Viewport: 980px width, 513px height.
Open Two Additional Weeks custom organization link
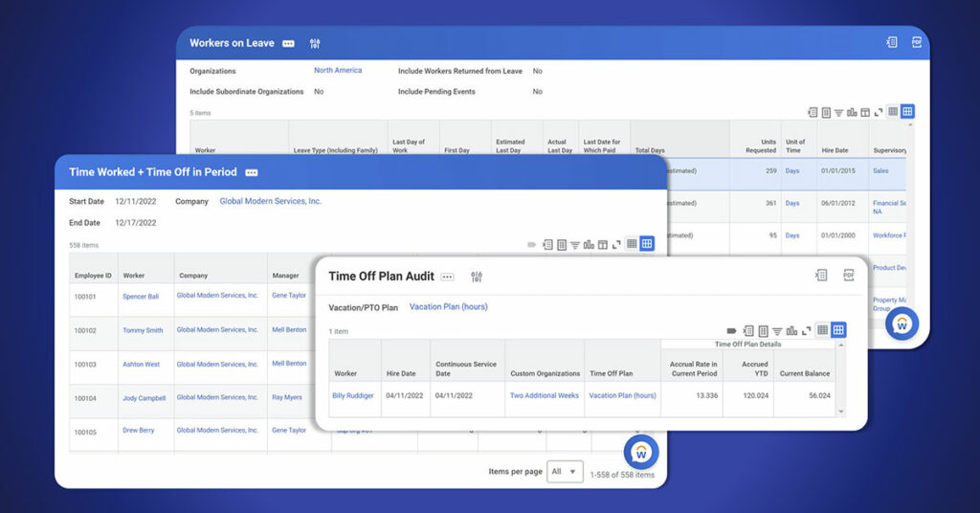(x=545, y=395)
